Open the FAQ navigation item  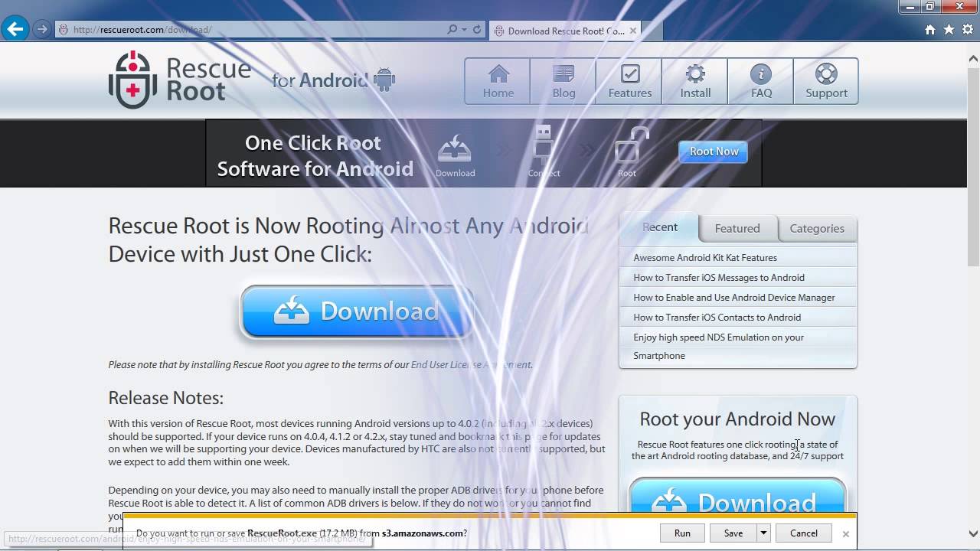tap(761, 81)
